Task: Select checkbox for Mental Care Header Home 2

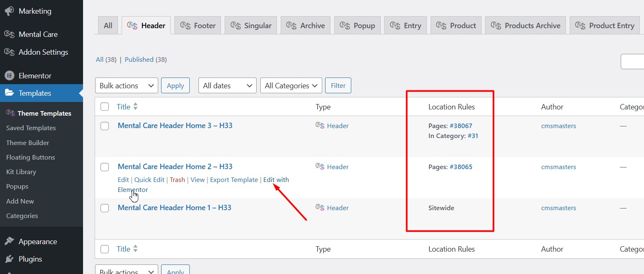Action: pyautogui.click(x=105, y=167)
